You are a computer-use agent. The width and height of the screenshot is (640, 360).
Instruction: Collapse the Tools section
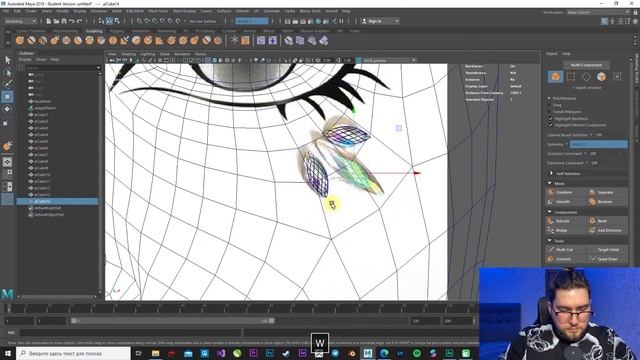550,241
